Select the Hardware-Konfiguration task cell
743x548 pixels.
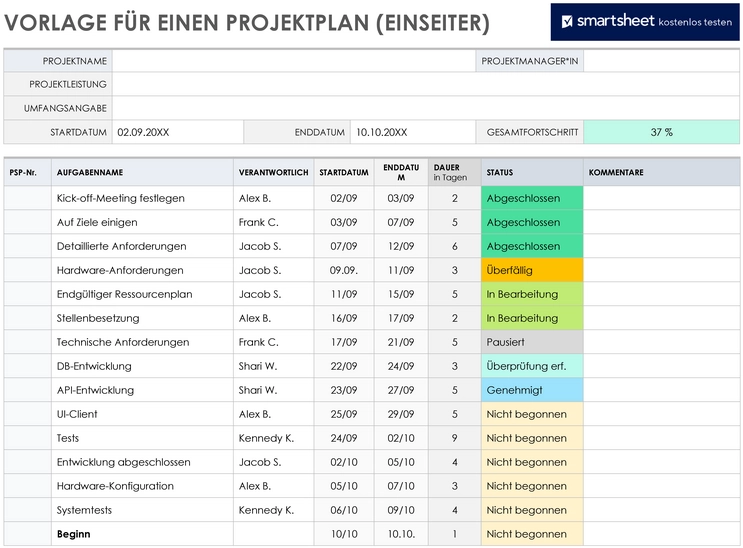[142, 486]
